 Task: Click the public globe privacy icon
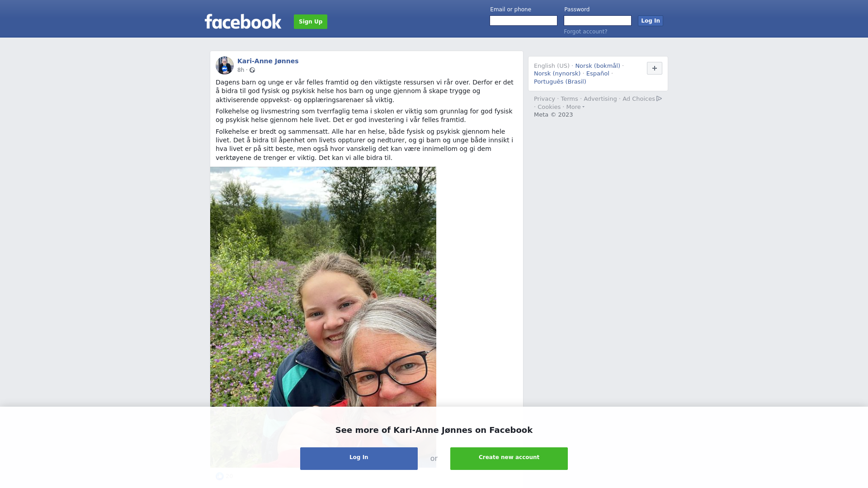(252, 70)
